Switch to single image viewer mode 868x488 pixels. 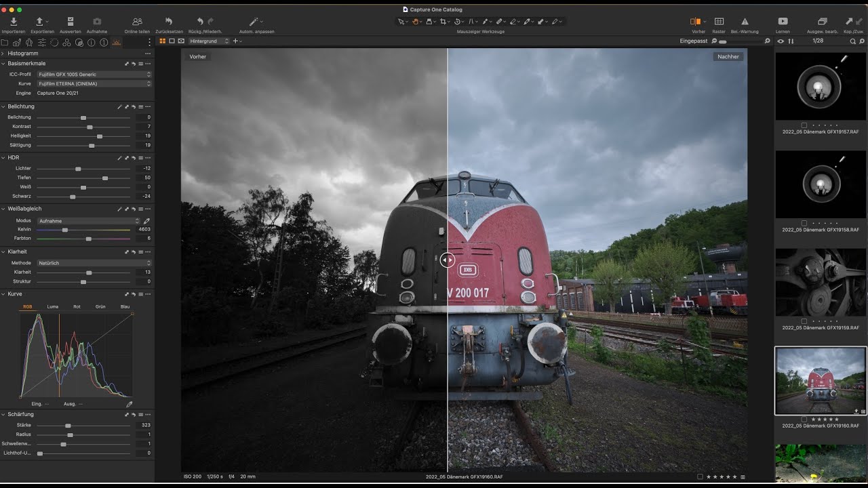point(172,41)
